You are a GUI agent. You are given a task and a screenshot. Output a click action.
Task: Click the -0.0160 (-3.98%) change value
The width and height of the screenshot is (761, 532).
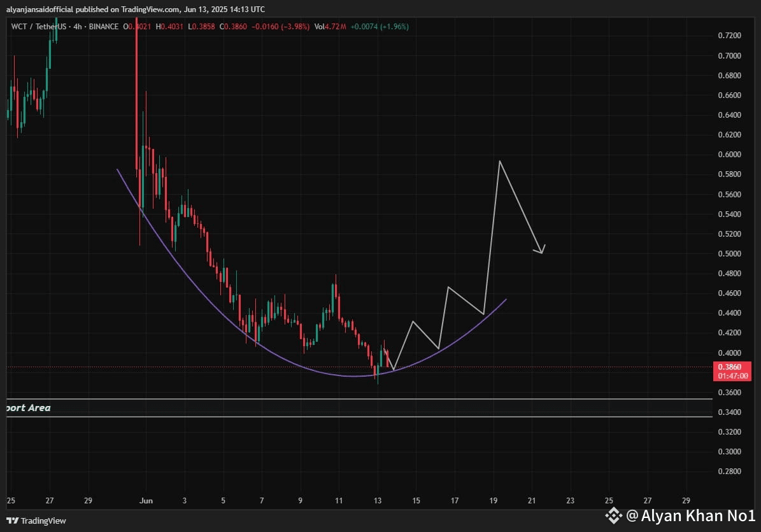pyautogui.click(x=281, y=26)
